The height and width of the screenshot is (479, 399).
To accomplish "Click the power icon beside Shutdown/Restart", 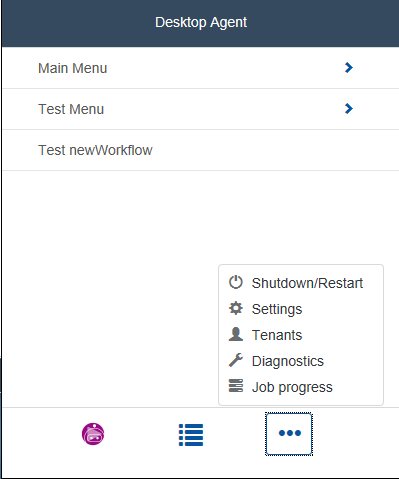I will point(236,282).
